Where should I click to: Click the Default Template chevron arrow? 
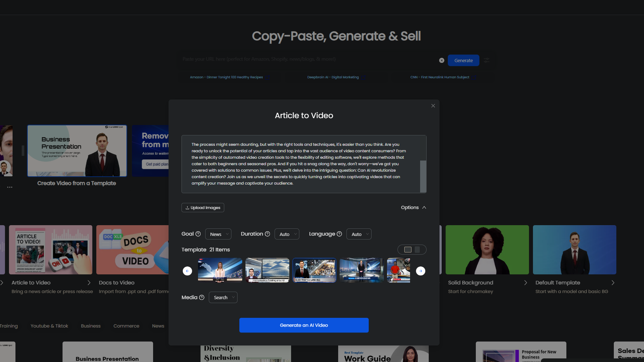point(613,283)
